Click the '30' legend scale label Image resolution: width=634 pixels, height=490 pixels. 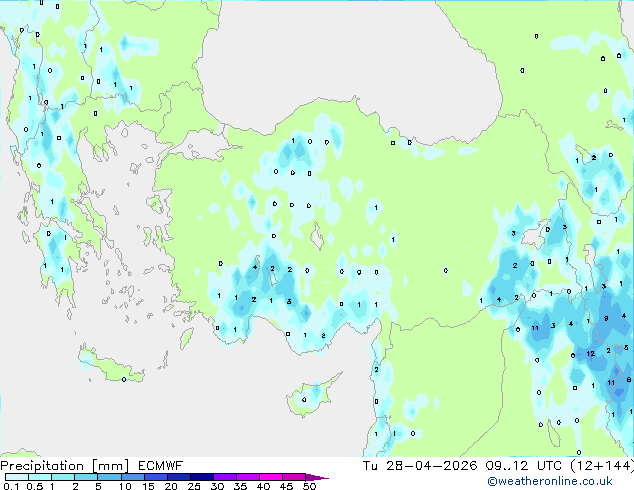coord(217,486)
